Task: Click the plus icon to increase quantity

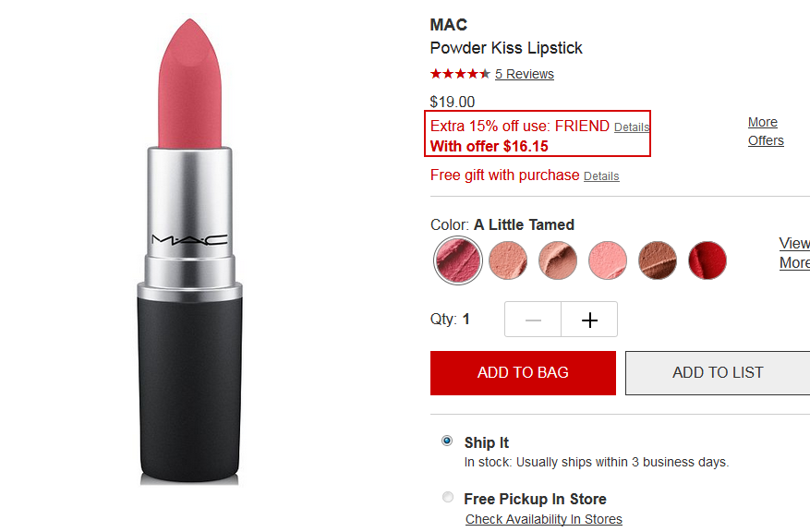Action: tap(589, 320)
